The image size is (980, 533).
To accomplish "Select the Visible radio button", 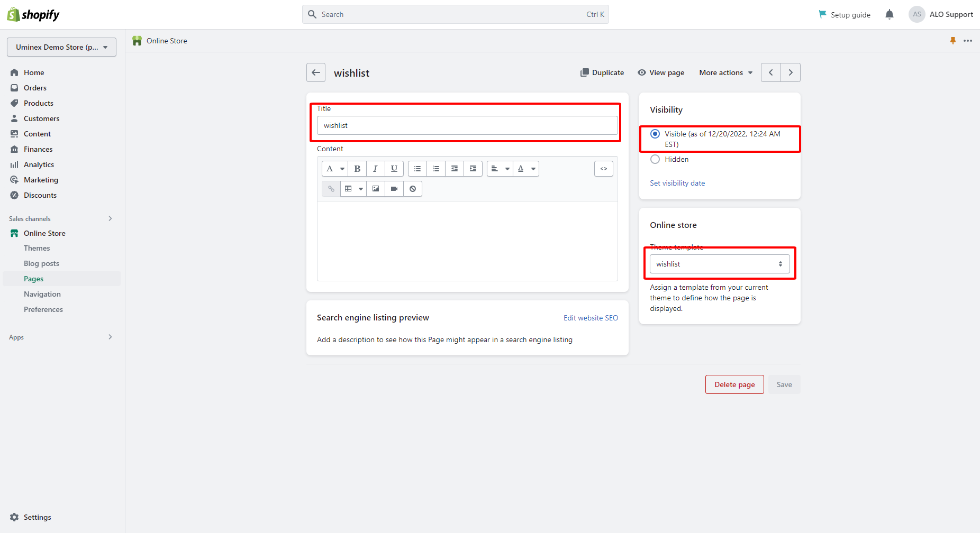I will [655, 134].
